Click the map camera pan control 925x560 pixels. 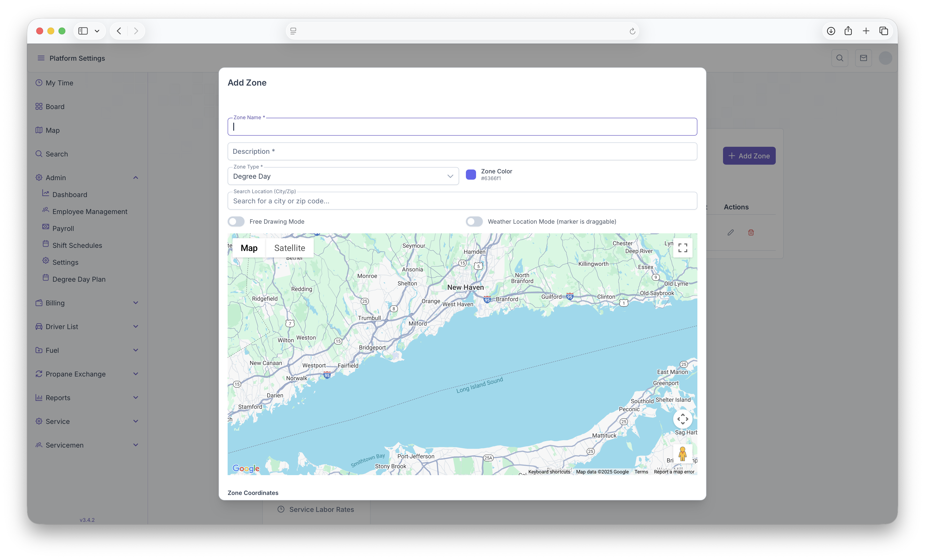(682, 419)
